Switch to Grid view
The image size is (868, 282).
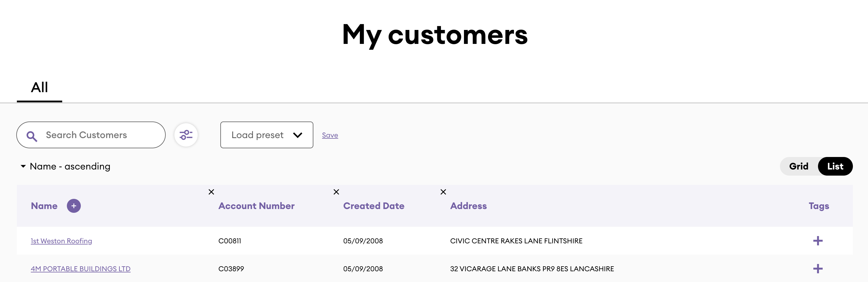click(798, 166)
